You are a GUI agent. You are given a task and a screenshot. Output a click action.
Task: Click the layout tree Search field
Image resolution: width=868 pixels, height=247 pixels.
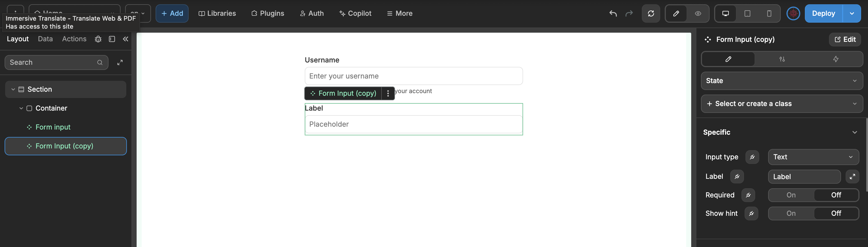[x=57, y=62]
